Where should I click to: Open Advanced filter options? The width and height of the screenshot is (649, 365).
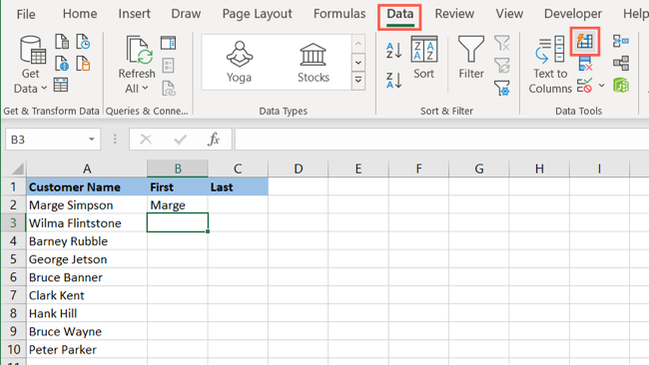pyautogui.click(x=502, y=88)
